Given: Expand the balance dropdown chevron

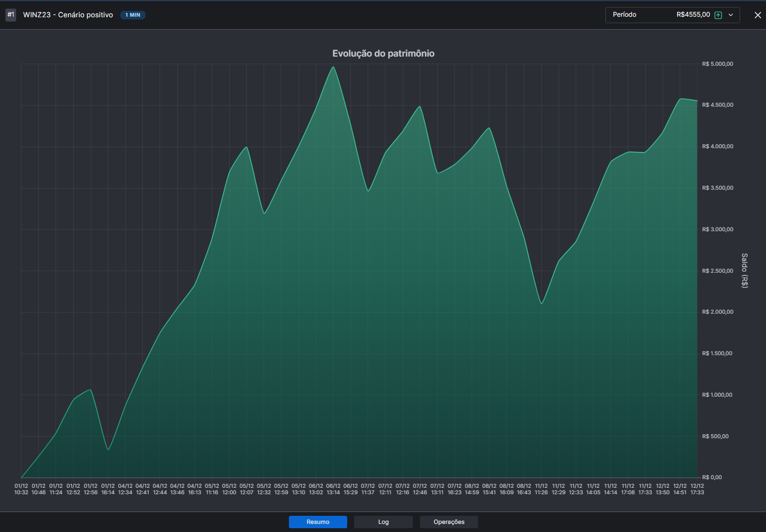Looking at the screenshot, I should click(731, 15).
